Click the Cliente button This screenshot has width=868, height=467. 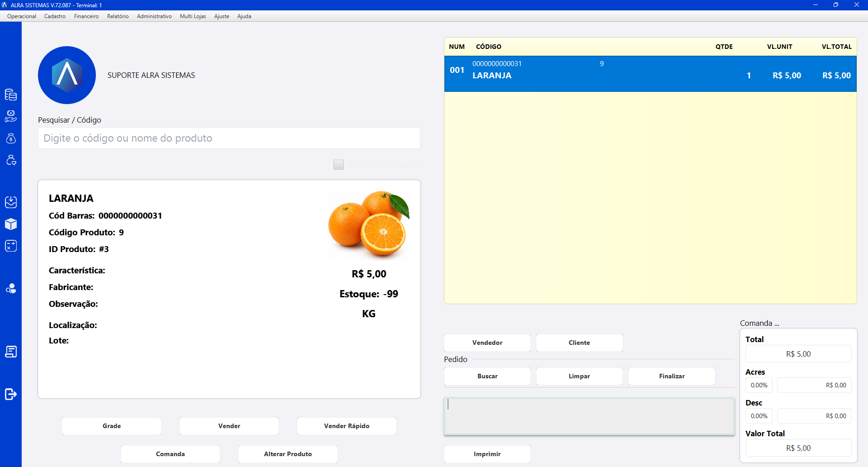point(580,343)
